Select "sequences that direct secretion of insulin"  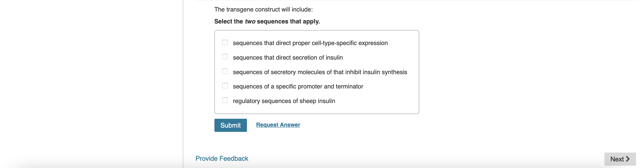[225, 57]
